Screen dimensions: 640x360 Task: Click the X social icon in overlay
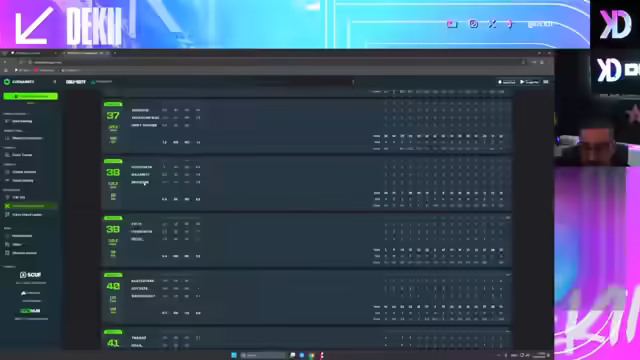492,24
